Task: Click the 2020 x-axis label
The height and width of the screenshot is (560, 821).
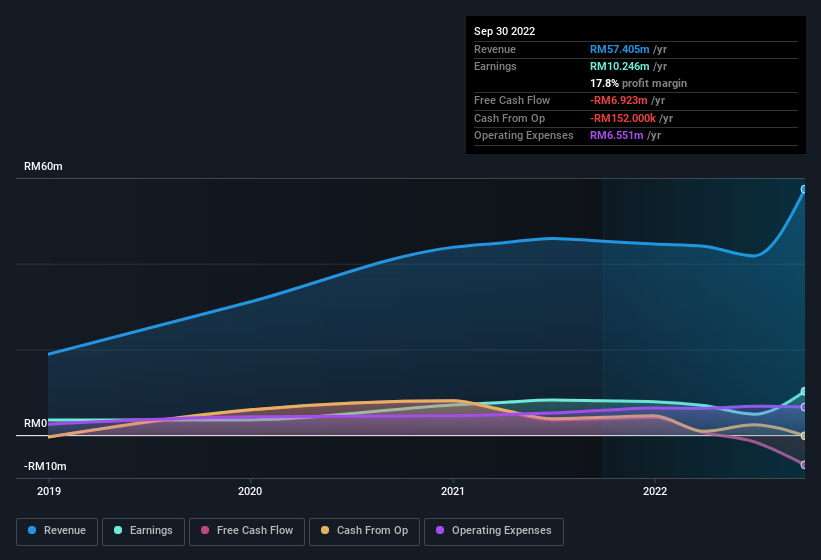Action: [x=250, y=491]
